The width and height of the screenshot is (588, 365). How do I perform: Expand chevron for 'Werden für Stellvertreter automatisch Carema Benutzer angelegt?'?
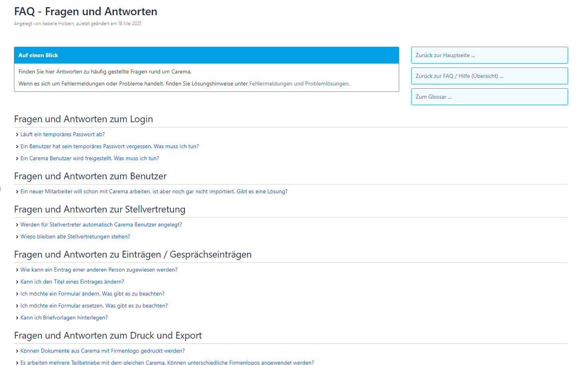pyautogui.click(x=17, y=225)
